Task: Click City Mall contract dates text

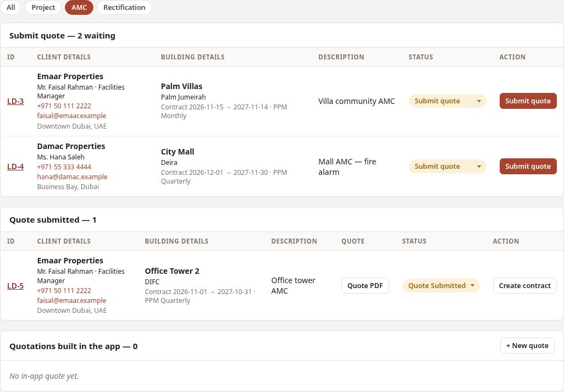Action: click(224, 177)
